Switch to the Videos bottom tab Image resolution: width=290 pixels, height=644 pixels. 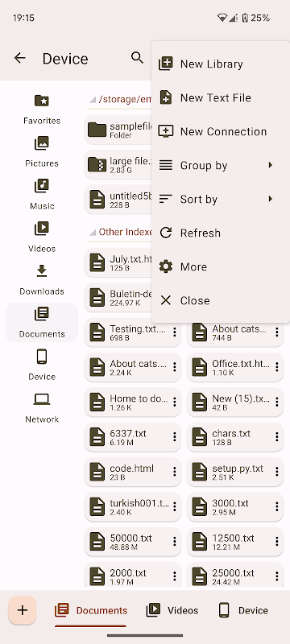(x=172, y=610)
